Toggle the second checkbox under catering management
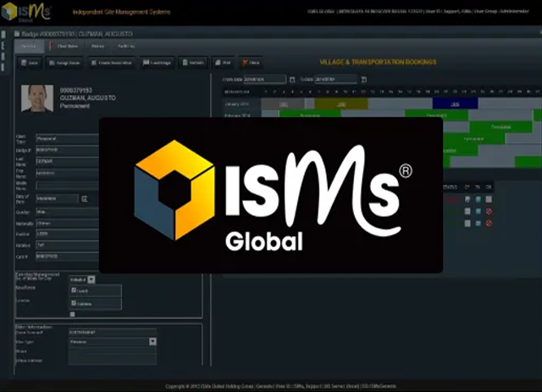The width and height of the screenshot is (542, 392). (x=74, y=303)
